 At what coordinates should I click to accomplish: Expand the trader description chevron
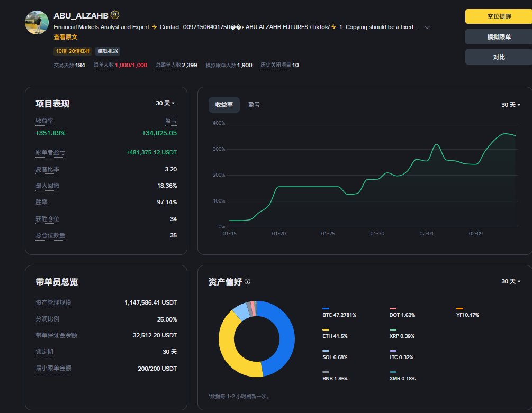[427, 27]
